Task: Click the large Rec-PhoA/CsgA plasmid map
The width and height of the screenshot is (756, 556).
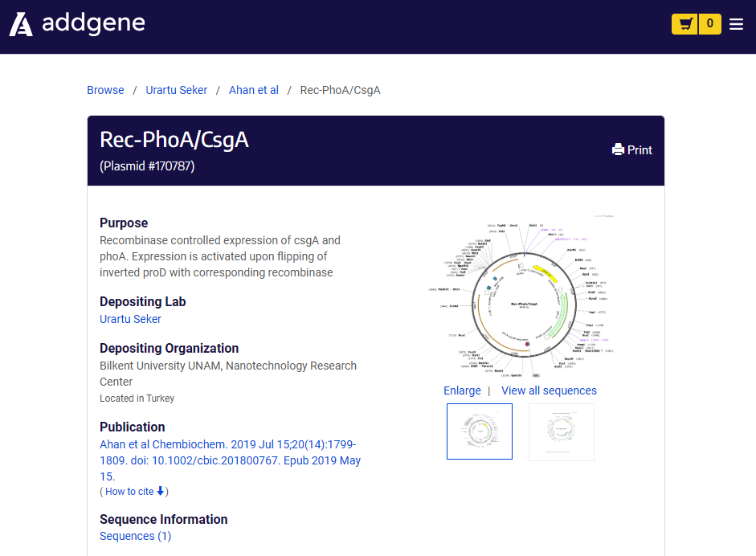Action: coord(521,296)
